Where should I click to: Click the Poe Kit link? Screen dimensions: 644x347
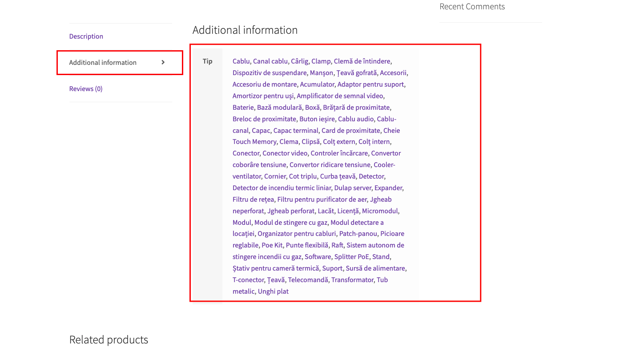pyautogui.click(x=272, y=245)
